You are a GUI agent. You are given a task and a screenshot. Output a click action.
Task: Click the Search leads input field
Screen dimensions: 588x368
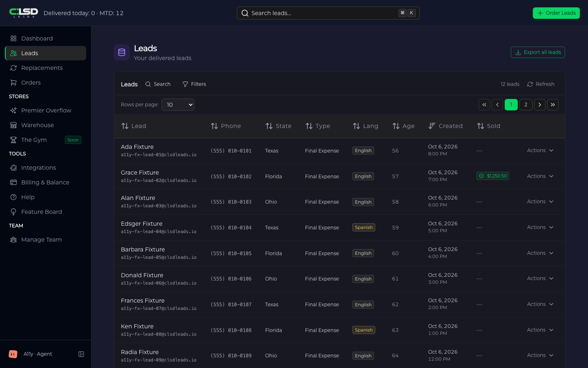pyautogui.click(x=328, y=13)
